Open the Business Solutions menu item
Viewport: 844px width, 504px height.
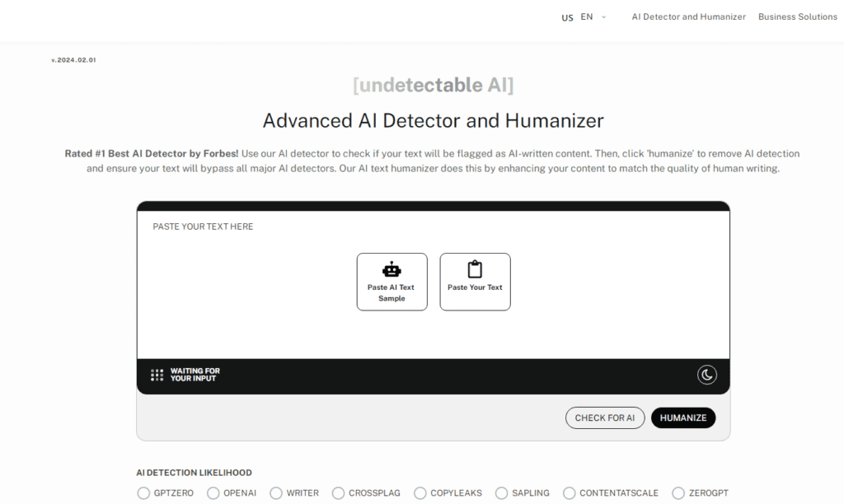click(797, 17)
